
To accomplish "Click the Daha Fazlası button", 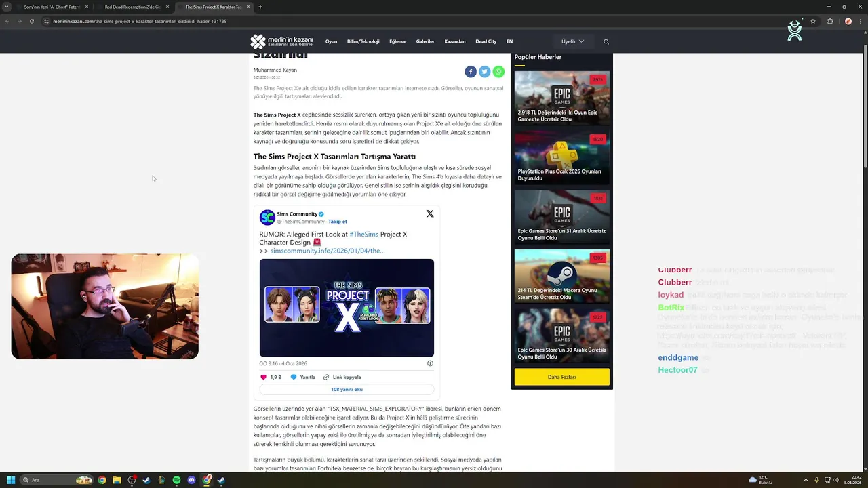I will pyautogui.click(x=561, y=377).
